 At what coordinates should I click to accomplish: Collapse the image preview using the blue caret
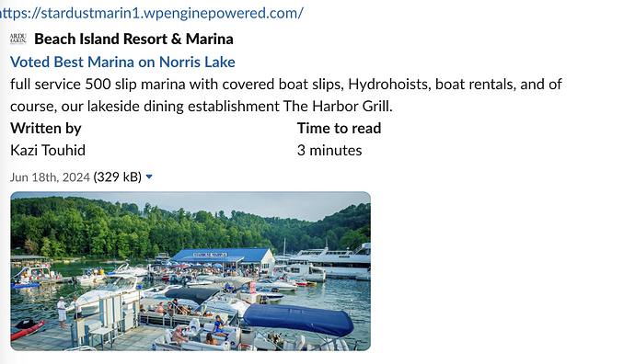click(149, 176)
